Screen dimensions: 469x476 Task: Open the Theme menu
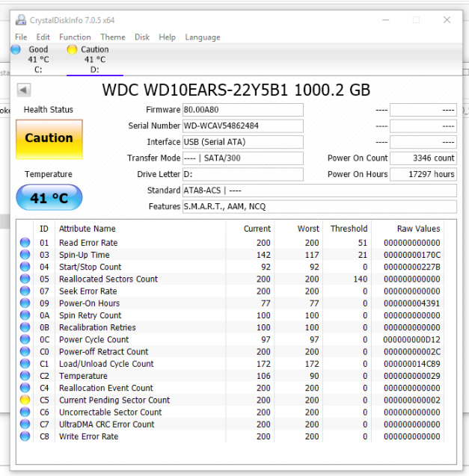113,37
